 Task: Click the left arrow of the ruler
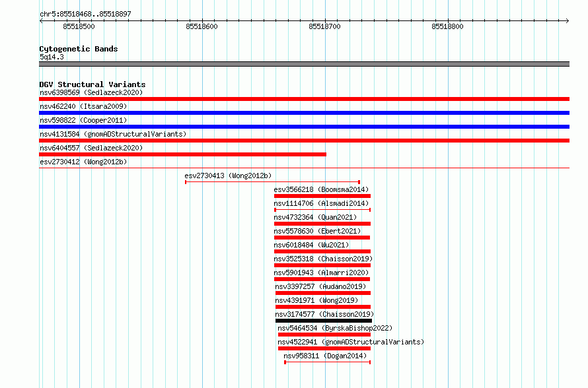(x=41, y=21)
